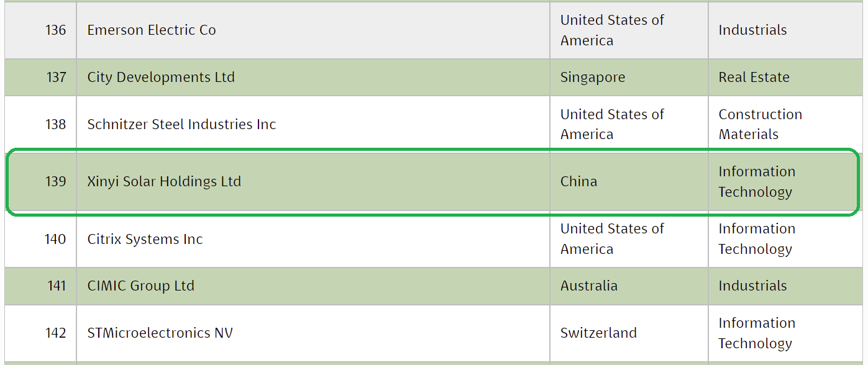The image size is (868, 365).
Task: Select rank number 141 cell
Action: 56,286
